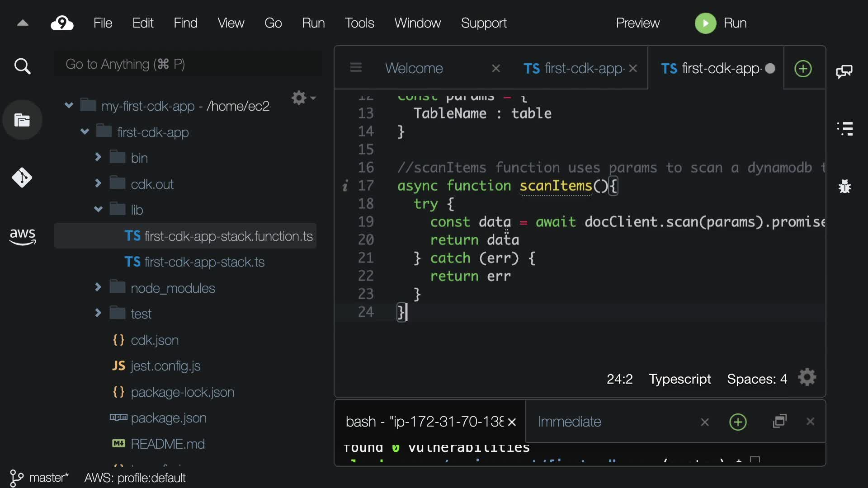Screen dimensions: 868x488
Task: Open the Source Control git icon
Action: click(x=22, y=178)
